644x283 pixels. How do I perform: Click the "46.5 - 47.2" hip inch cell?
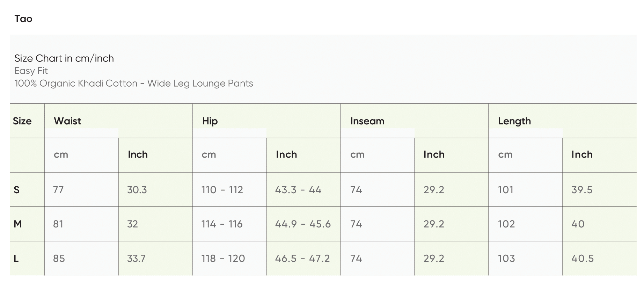(302, 259)
